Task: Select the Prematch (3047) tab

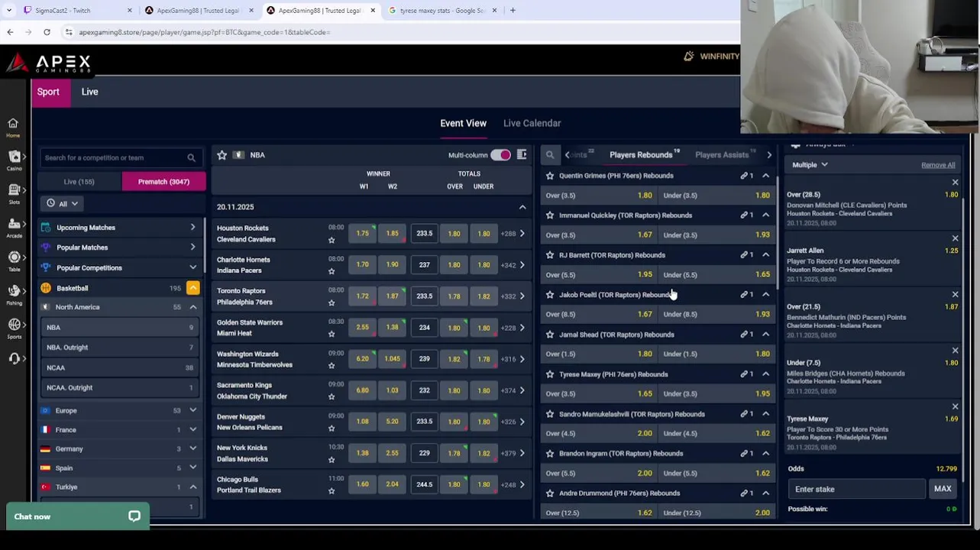Action: point(163,182)
